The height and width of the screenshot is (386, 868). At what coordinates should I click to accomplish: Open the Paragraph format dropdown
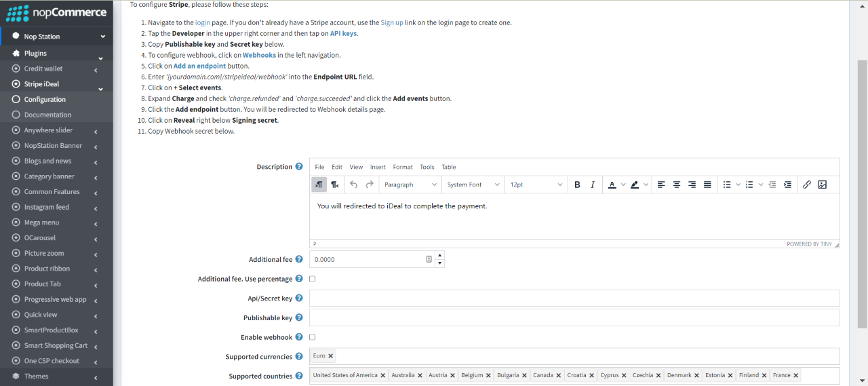pos(410,185)
